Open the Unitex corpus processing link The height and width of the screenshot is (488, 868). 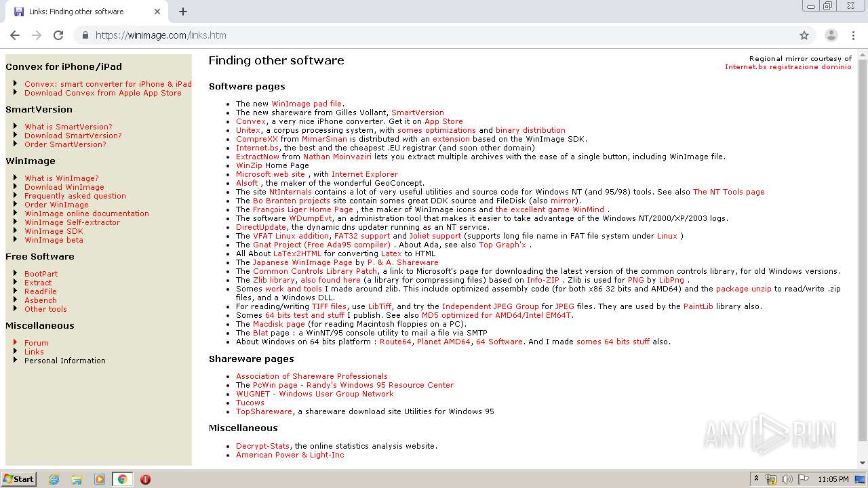point(248,130)
